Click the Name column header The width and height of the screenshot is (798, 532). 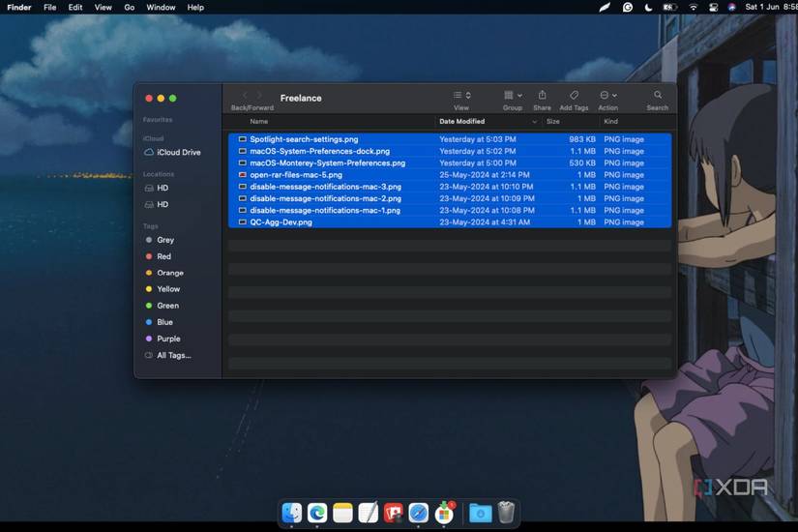coord(259,122)
